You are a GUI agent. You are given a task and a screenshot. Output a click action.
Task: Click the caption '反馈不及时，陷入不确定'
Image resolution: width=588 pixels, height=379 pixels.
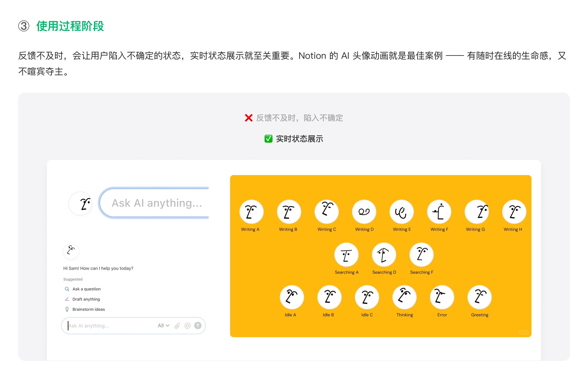[299, 118]
